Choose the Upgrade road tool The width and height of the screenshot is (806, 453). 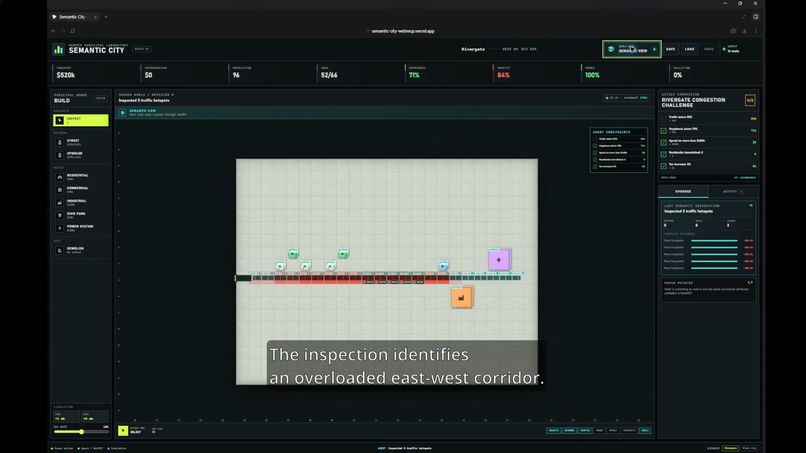coord(81,155)
